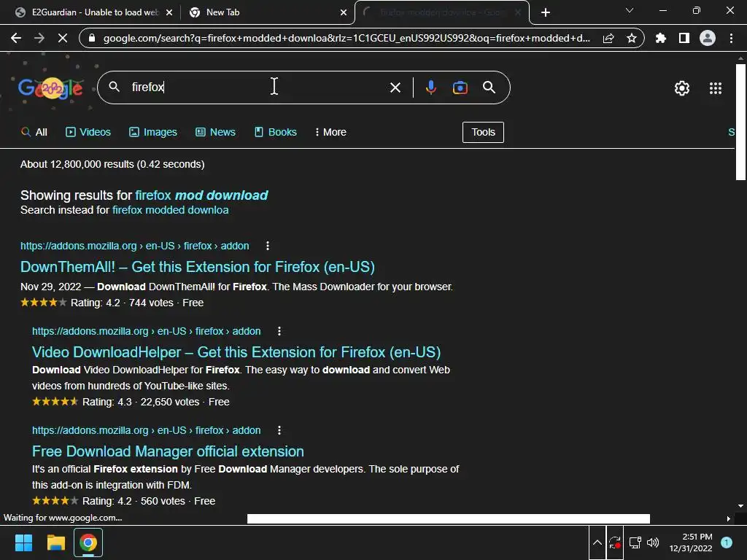
Task: Open the volume control
Action: point(653,542)
